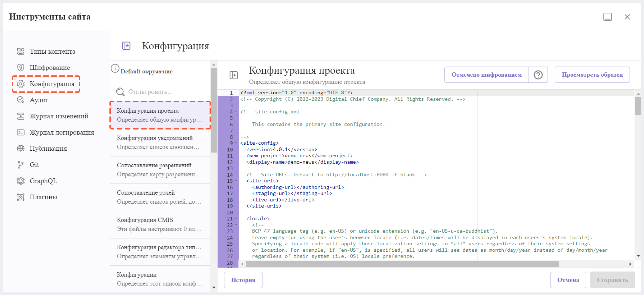
Task: Click editor vertical scrollbar down arrow
Action: [638, 256]
